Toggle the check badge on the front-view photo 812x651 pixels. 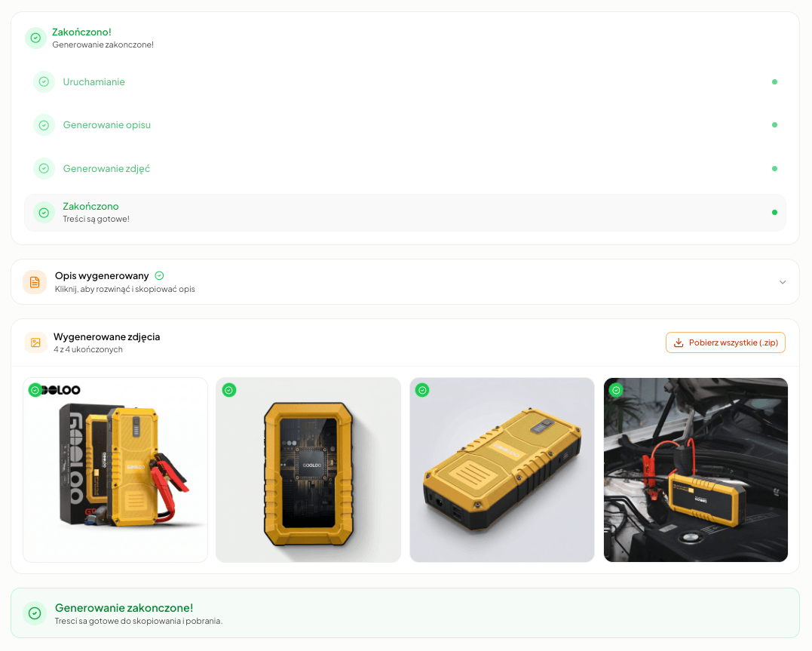[x=228, y=390]
